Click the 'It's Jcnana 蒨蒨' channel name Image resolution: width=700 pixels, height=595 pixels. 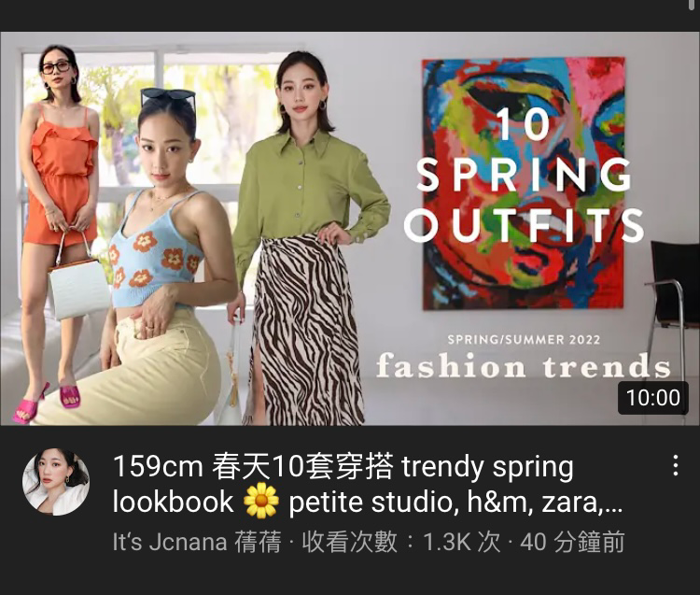click(197, 542)
